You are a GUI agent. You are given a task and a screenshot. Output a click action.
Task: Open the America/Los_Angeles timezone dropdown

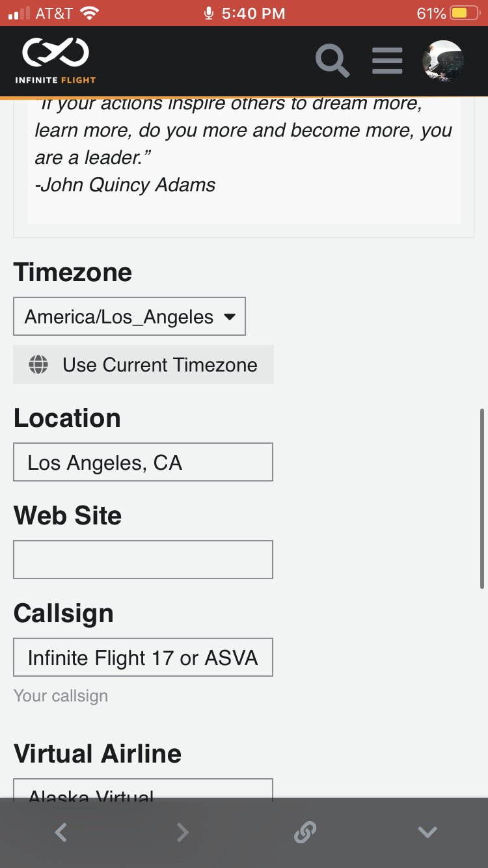click(129, 316)
